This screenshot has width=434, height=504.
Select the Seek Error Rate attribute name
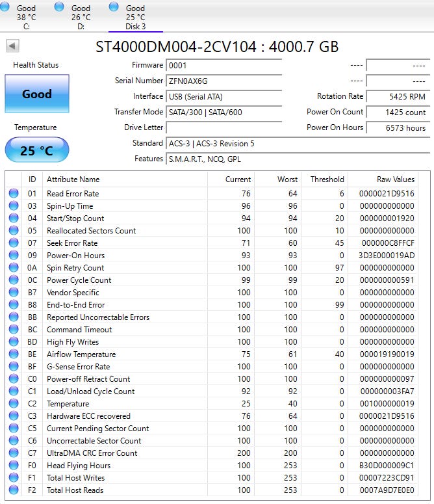[72, 243]
